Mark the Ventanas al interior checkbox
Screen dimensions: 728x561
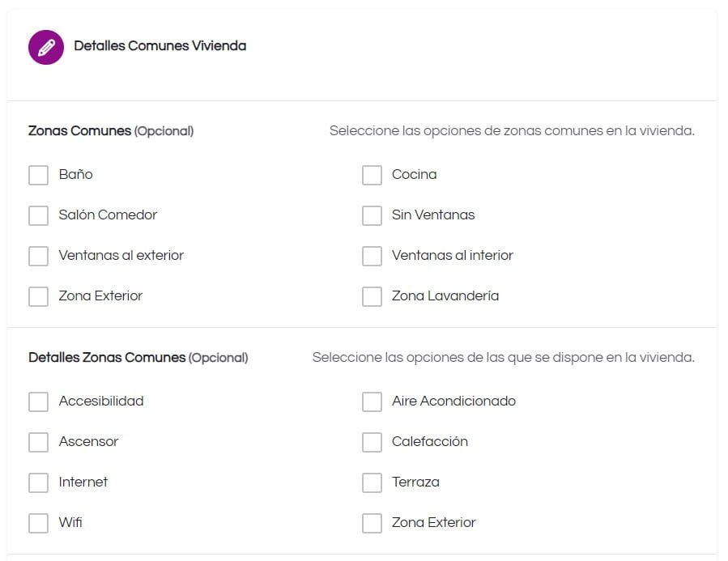pyautogui.click(x=372, y=256)
